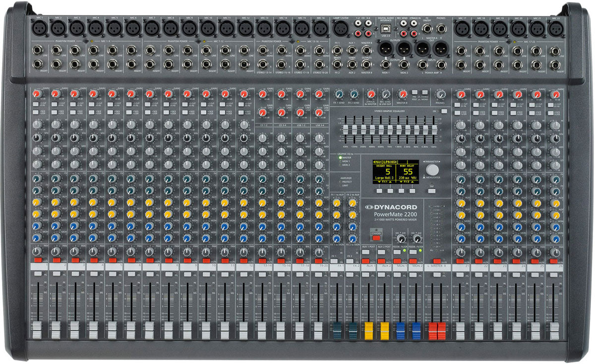Mute channel 1 with its red MUTE button
This screenshot has height=364, width=595.
[38, 260]
